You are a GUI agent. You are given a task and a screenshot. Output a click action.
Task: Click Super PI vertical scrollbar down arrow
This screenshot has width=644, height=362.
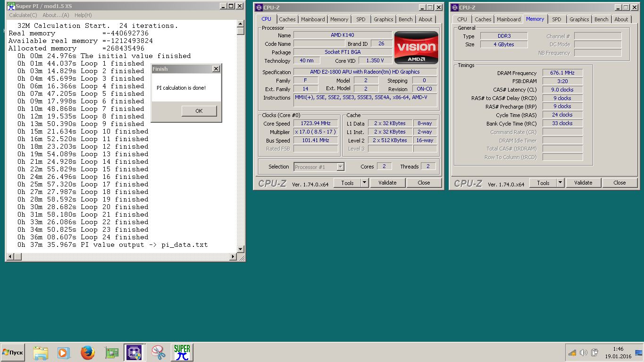click(241, 249)
